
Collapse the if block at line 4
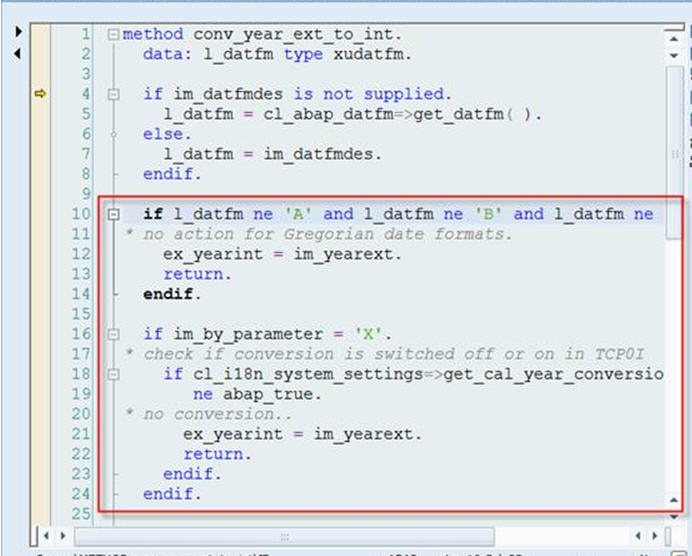coord(113,94)
